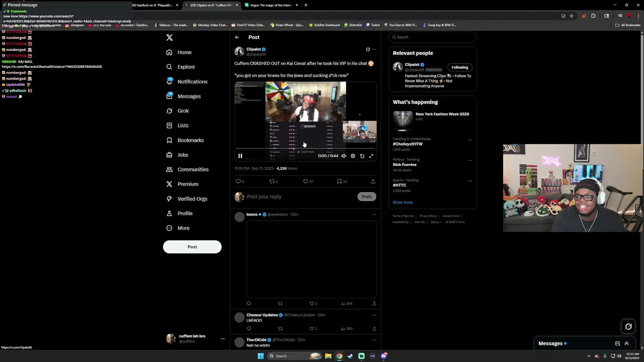The height and width of the screenshot is (362, 644).
Task: Open more options on Clipalot's post
Action: click(374, 49)
